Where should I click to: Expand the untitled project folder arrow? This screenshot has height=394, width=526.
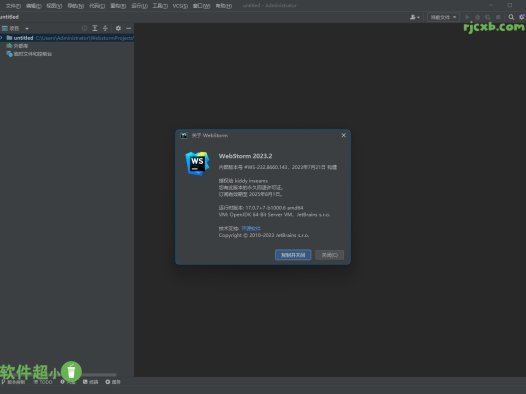pos(2,38)
